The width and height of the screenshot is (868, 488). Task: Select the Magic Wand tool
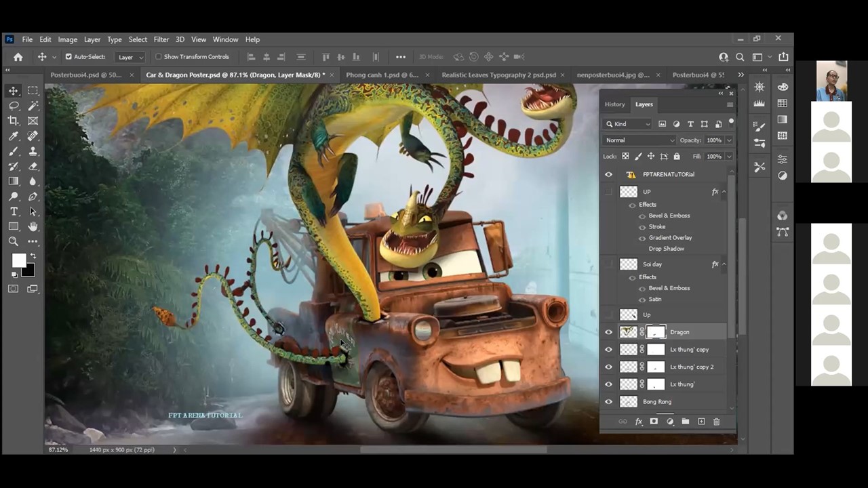(33, 106)
